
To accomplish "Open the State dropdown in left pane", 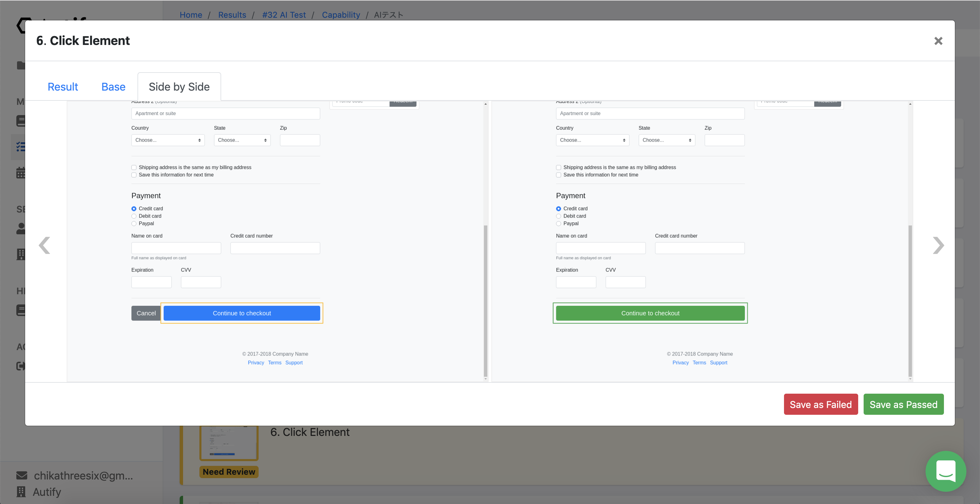I will click(x=242, y=140).
